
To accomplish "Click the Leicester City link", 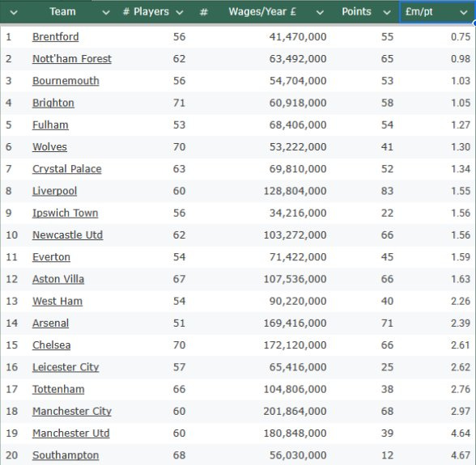I will tap(66, 367).
